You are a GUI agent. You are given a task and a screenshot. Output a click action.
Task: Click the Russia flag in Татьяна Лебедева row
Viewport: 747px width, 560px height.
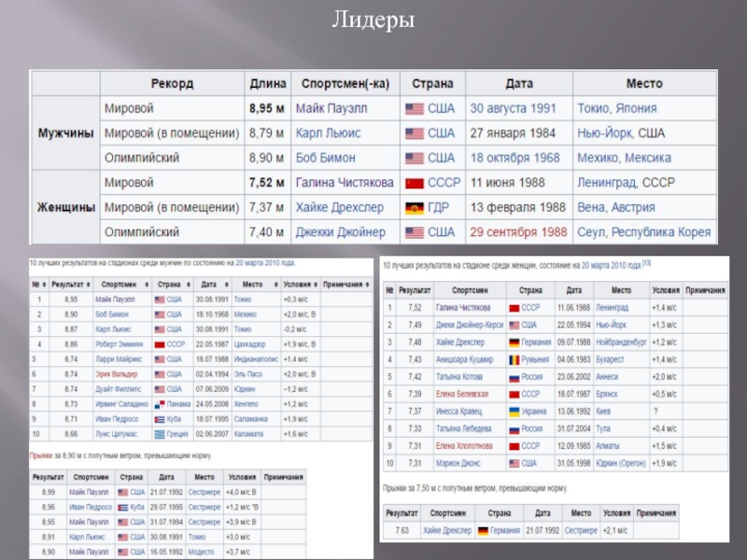click(514, 429)
